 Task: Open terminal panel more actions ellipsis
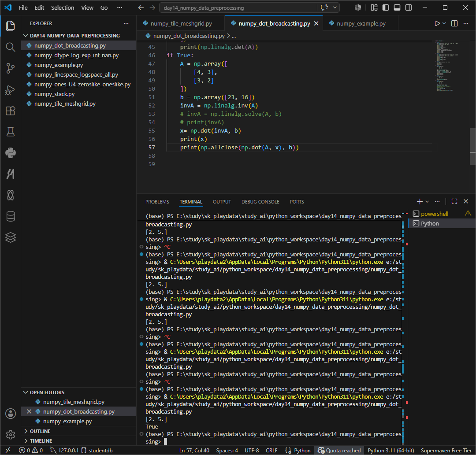point(437,201)
